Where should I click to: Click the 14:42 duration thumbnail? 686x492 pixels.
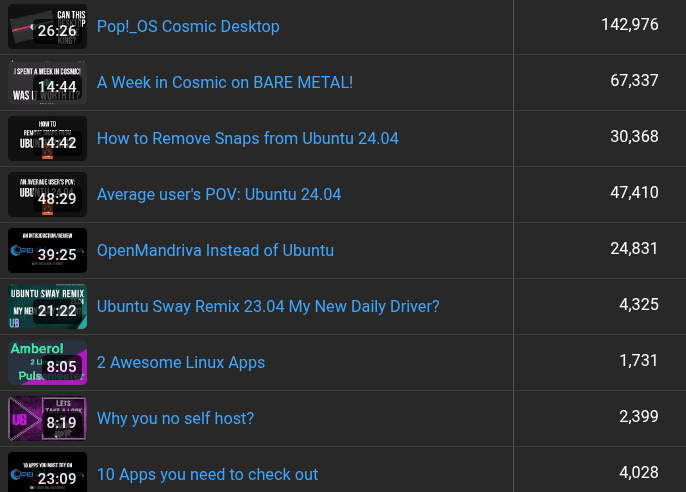[x=47, y=138]
